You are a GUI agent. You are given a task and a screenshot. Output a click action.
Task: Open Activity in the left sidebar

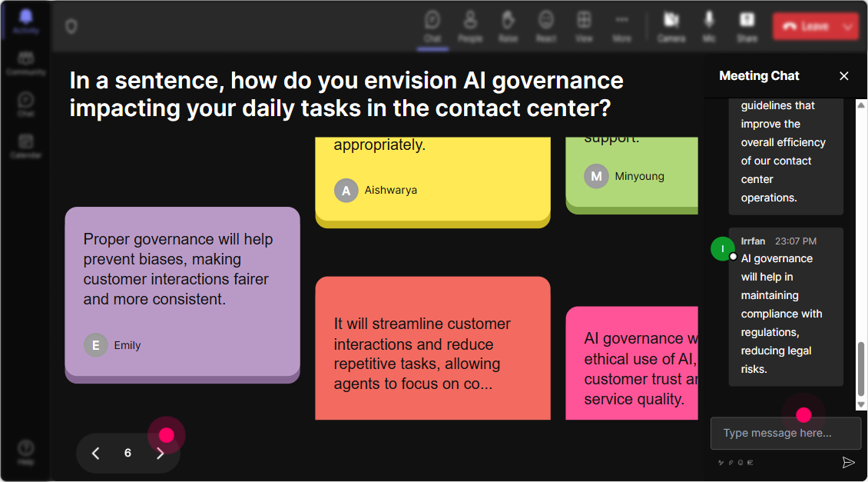(x=25, y=22)
